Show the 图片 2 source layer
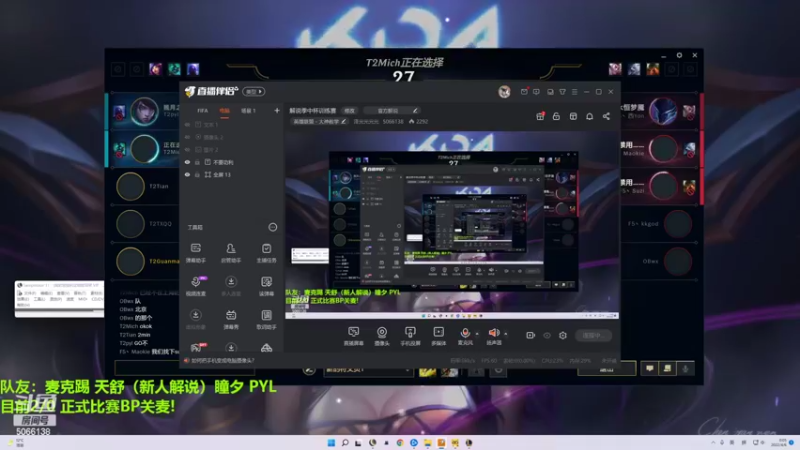Screen dimensions: 800x450 coord(187,149)
